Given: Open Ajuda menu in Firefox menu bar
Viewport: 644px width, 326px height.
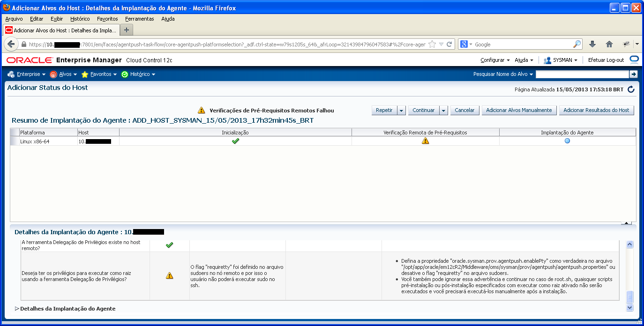Looking at the screenshot, I should [x=168, y=19].
